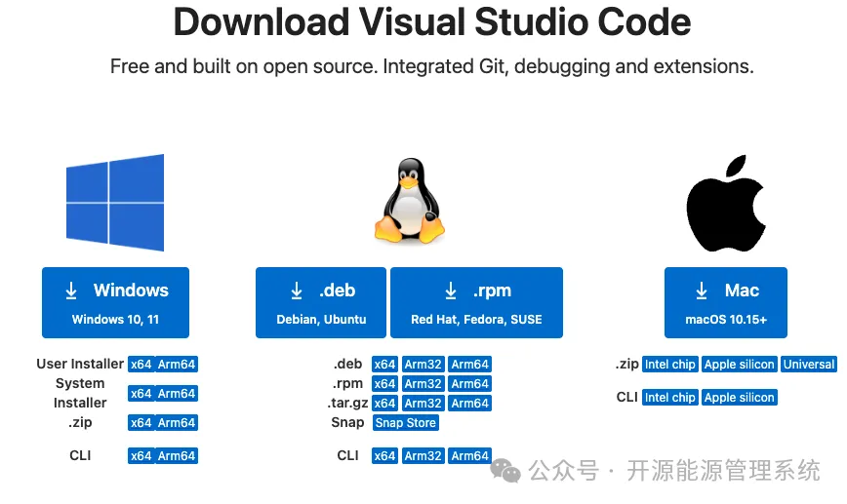The image size is (847, 504).
Task: Select Arm64 for Windows User Installer
Action: point(177,365)
